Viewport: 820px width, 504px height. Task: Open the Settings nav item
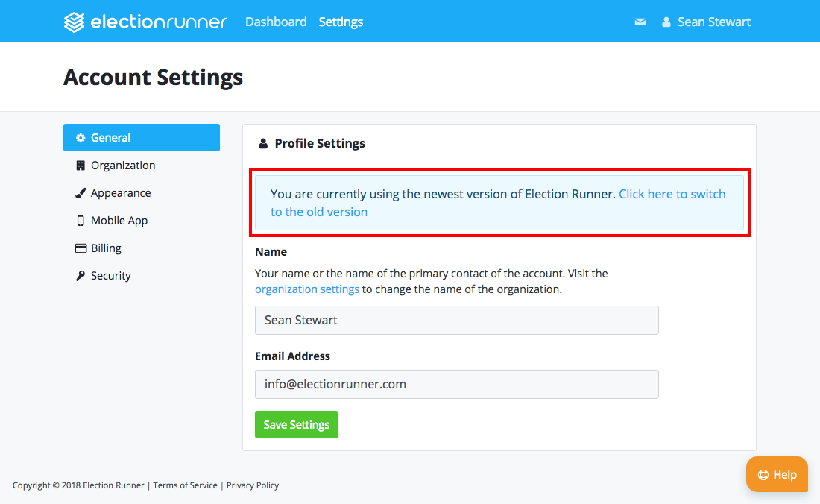(x=341, y=22)
